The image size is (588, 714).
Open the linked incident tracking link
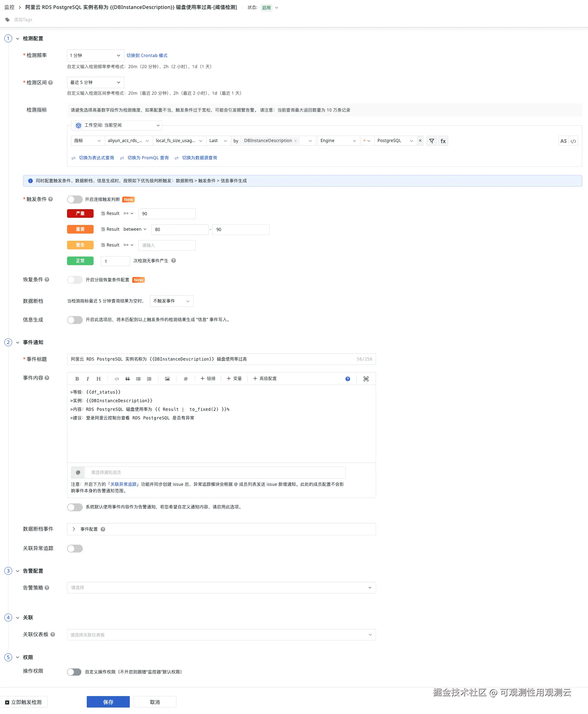click(x=123, y=484)
